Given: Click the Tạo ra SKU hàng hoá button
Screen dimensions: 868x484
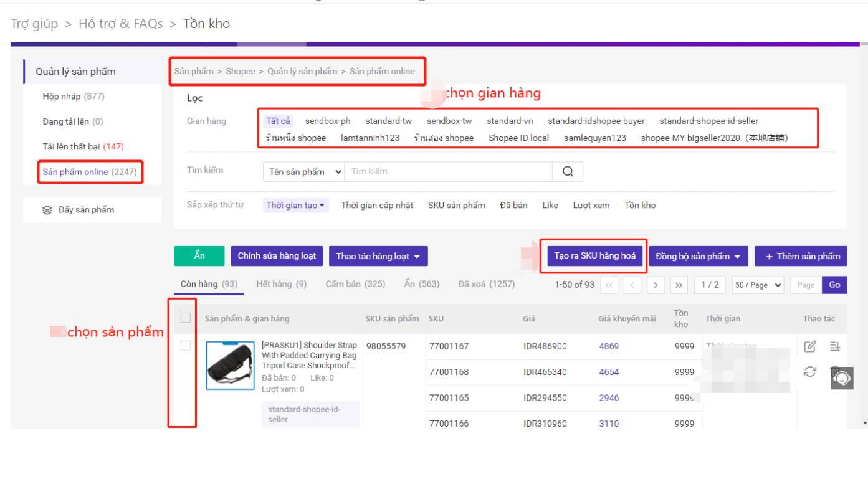Looking at the screenshot, I should click(x=594, y=256).
